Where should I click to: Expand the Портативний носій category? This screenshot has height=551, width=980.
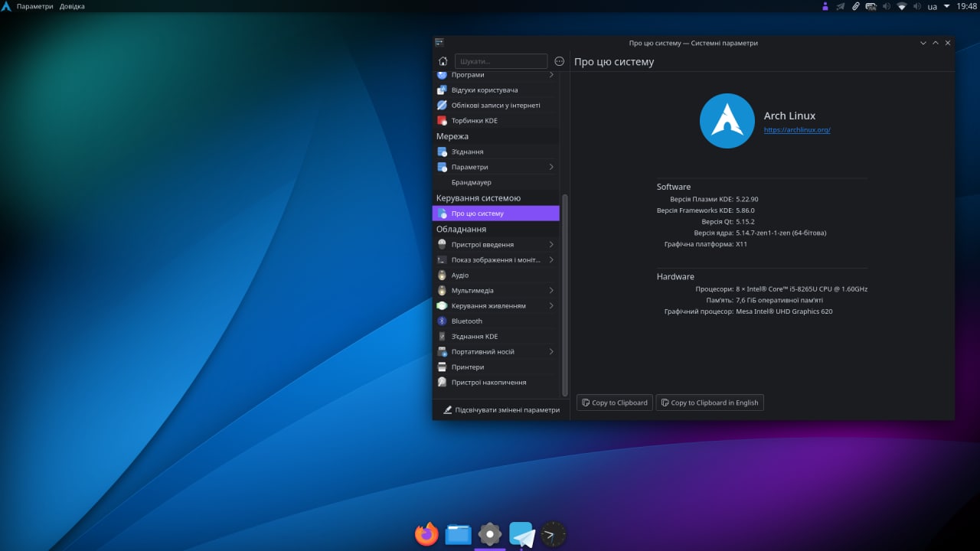(x=496, y=351)
